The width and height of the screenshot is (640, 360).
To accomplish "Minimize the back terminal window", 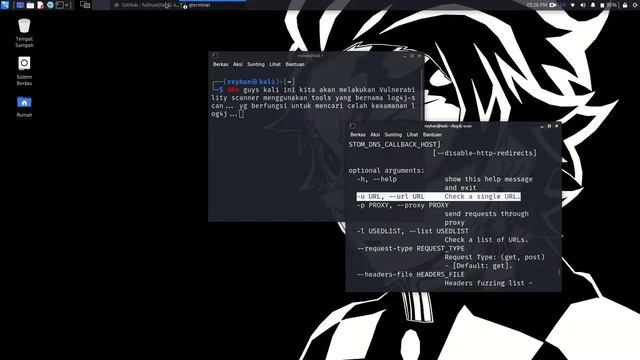I will click(404, 56).
